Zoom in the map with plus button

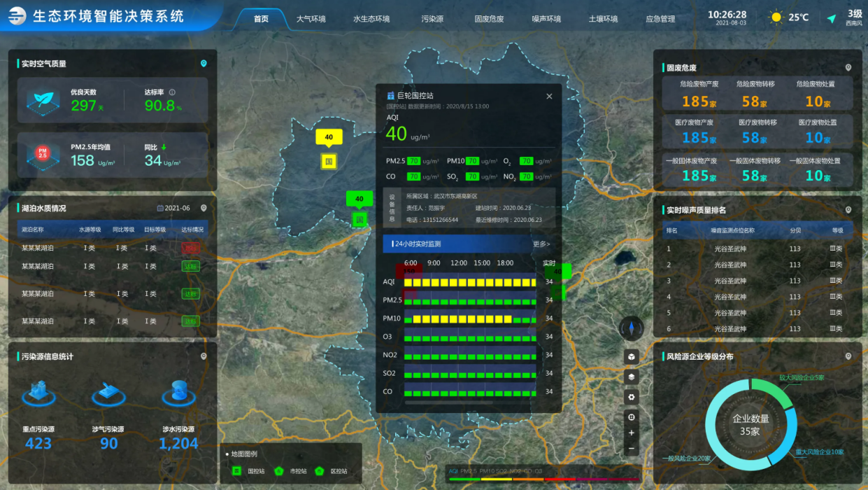(631, 433)
